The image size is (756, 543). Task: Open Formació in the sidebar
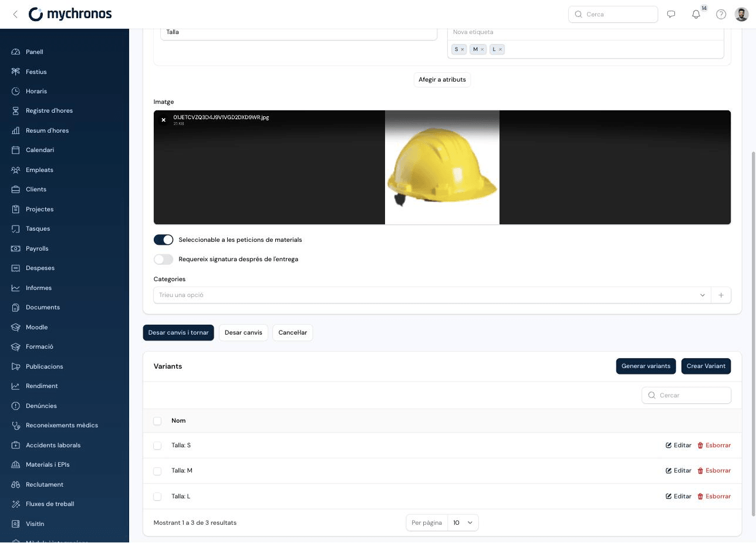[39, 347]
